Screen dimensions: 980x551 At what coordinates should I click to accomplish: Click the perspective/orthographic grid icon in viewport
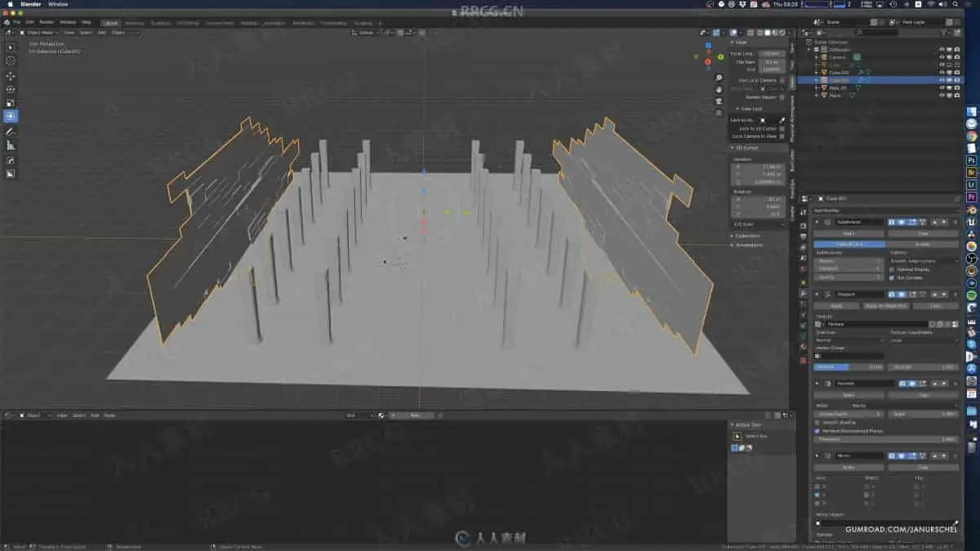[x=719, y=113]
